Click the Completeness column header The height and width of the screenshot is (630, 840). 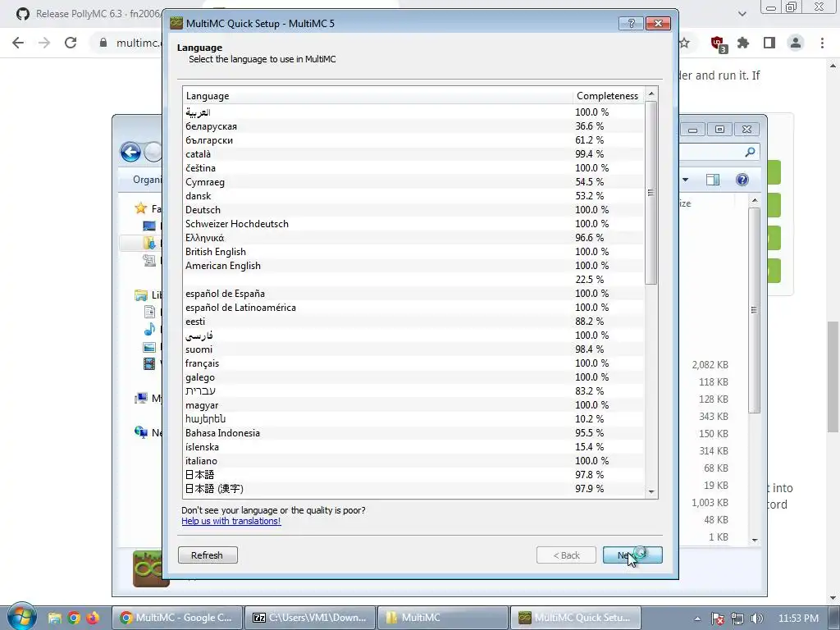(x=609, y=96)
